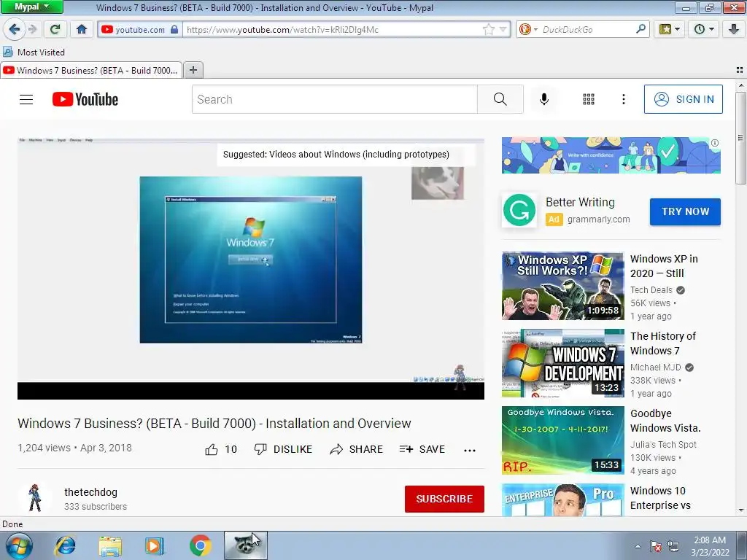The width and height of the screenshot is (747, 560).
Task: Bookmark this page with the star icon
Action: 488,29
